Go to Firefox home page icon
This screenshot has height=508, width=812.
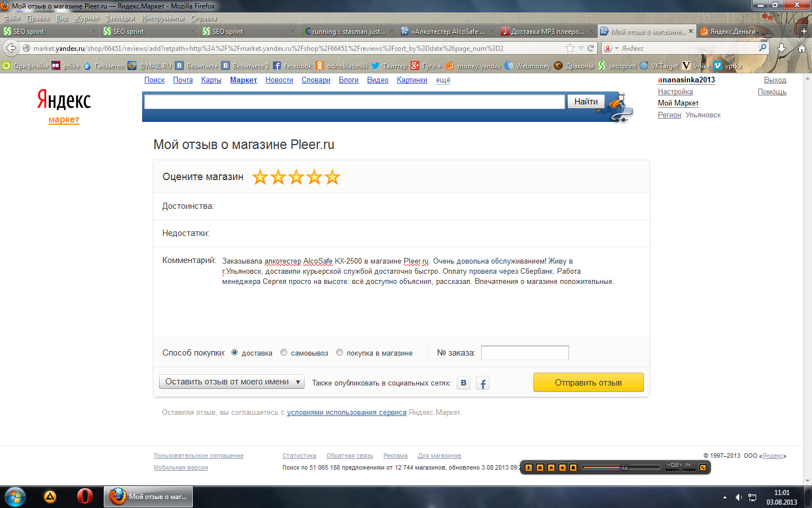pyautogui.click(x=802, y=48)
